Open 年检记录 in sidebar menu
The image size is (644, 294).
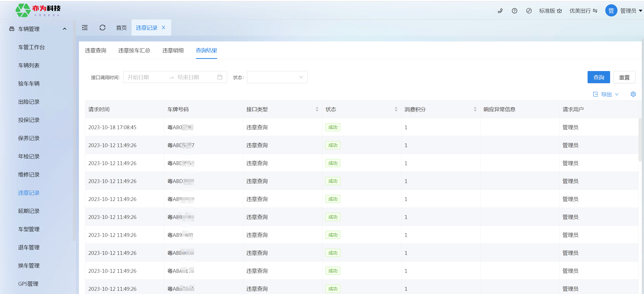[29, 156]
